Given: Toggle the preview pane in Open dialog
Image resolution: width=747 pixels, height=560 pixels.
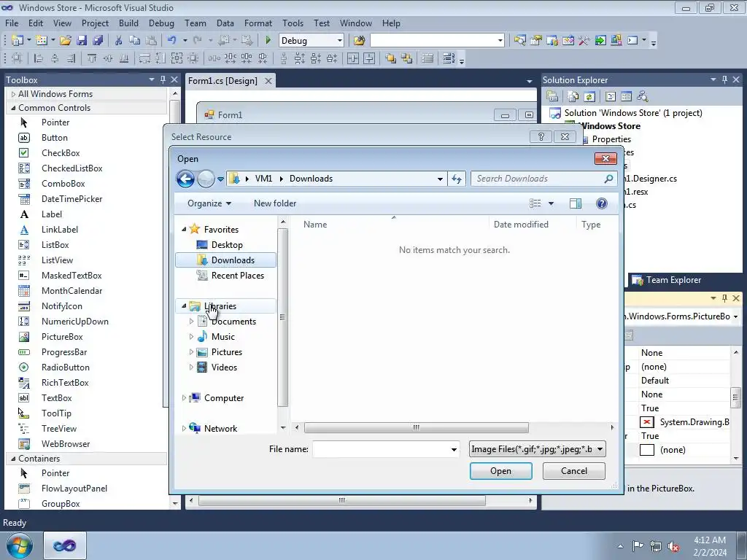Looking at the screenshot, I should [576, 203].
